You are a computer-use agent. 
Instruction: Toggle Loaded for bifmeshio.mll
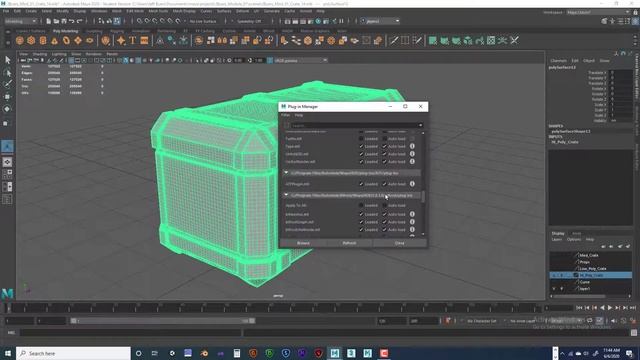(361, 214)
